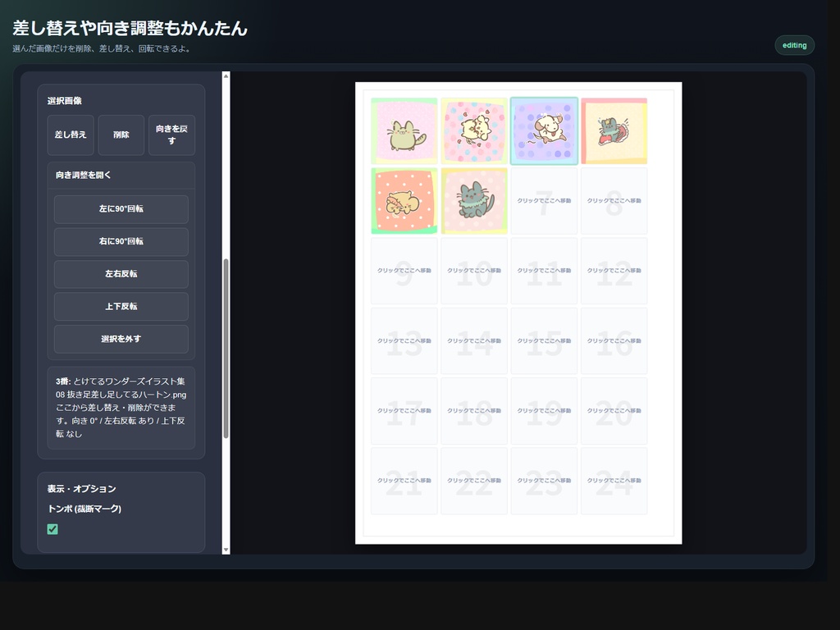Toggle 左右反転 horizontal flip
The image size is (840, 630).
[121, 273]
